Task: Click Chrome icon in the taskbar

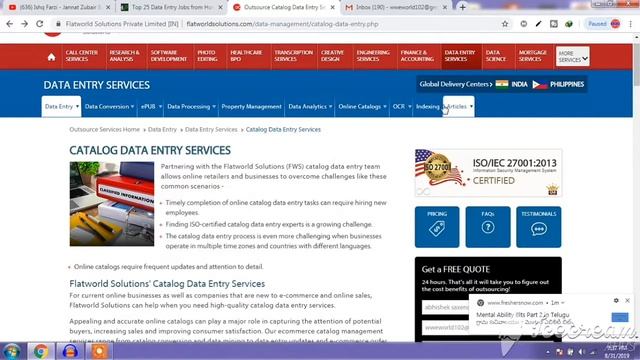Action: coord(41,351)
